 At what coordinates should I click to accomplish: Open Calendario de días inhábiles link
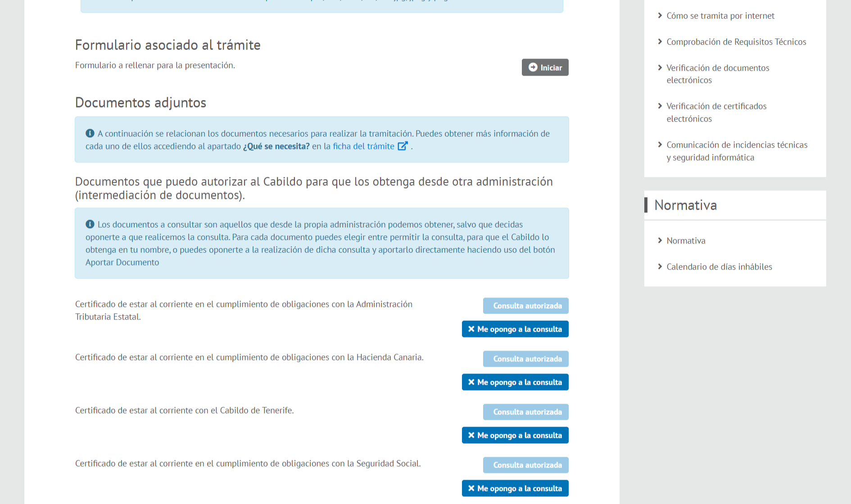point(719,267)
